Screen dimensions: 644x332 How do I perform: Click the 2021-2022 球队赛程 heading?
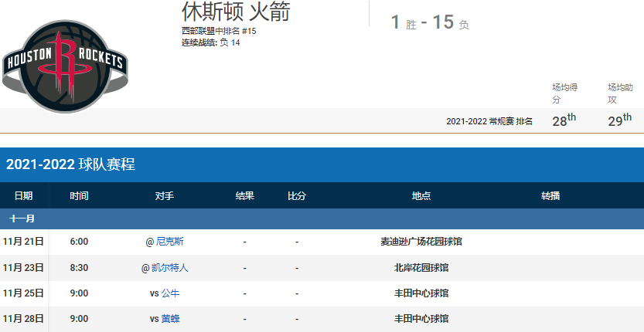coord(70,164)
